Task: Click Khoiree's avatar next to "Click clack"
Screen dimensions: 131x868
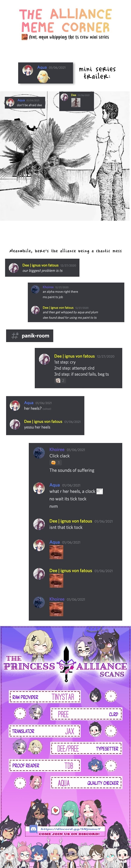Action: [39, 453]
